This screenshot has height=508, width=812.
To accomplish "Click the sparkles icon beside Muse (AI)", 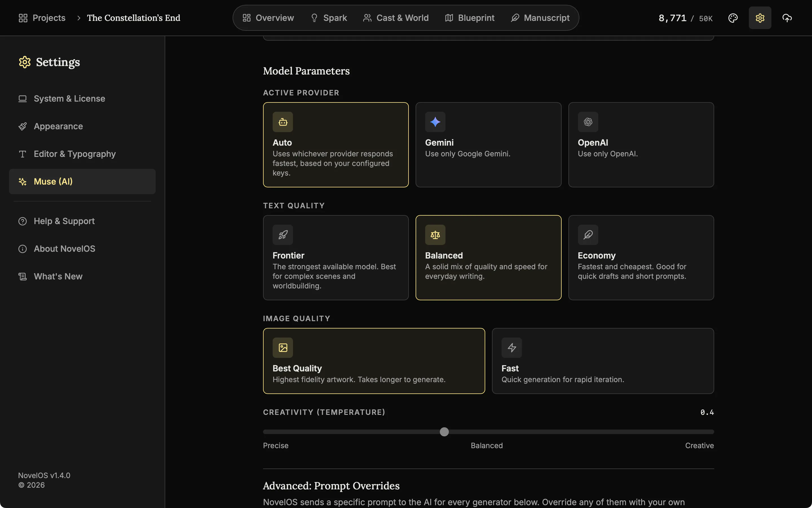I will click(23, 181).
